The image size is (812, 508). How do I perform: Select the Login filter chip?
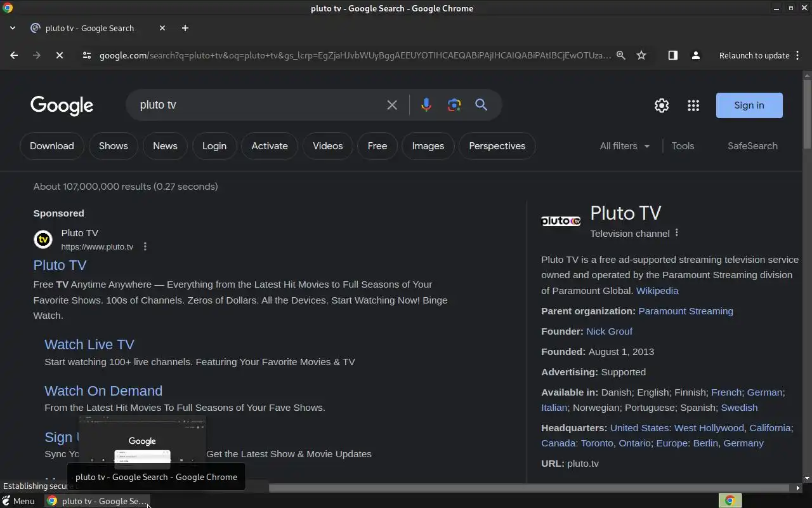[214, 146]
